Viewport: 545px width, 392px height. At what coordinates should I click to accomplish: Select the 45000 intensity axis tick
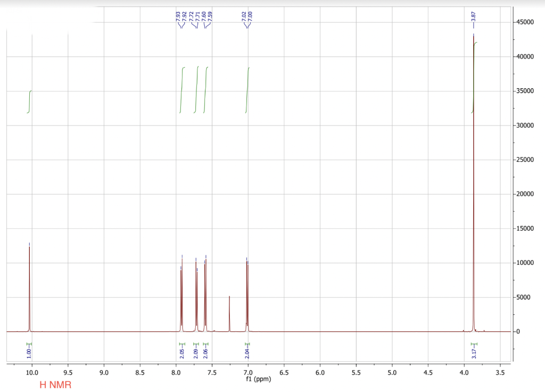527,21
